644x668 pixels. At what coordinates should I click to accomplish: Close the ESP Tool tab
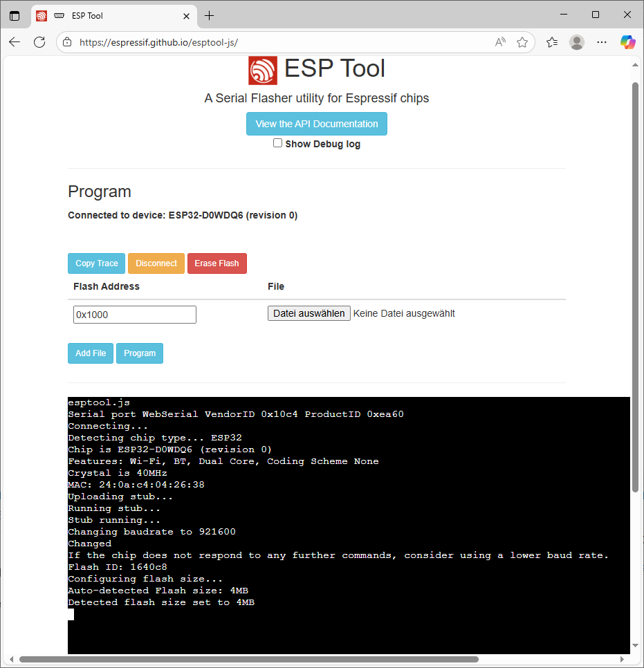186,16
